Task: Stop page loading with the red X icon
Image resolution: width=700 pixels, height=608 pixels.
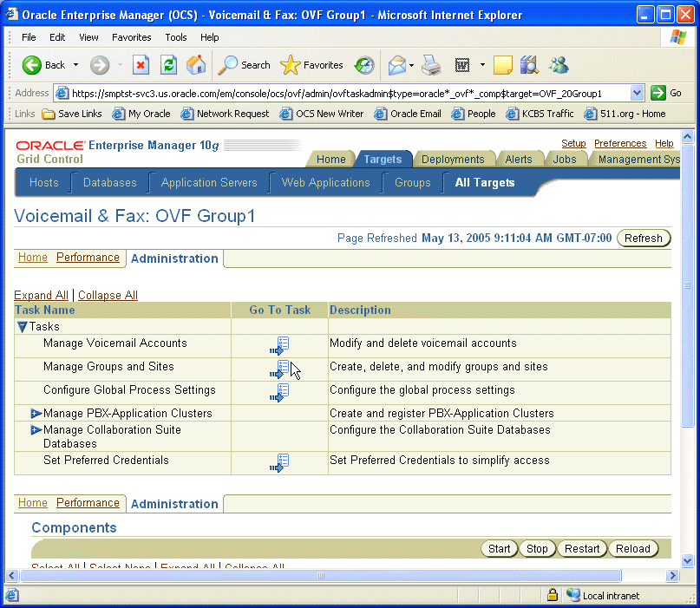Action: click(x=141, y=65)
